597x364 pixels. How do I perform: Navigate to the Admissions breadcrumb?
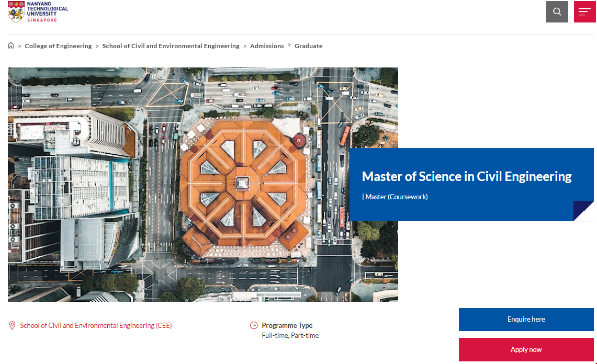click(267, 46)
